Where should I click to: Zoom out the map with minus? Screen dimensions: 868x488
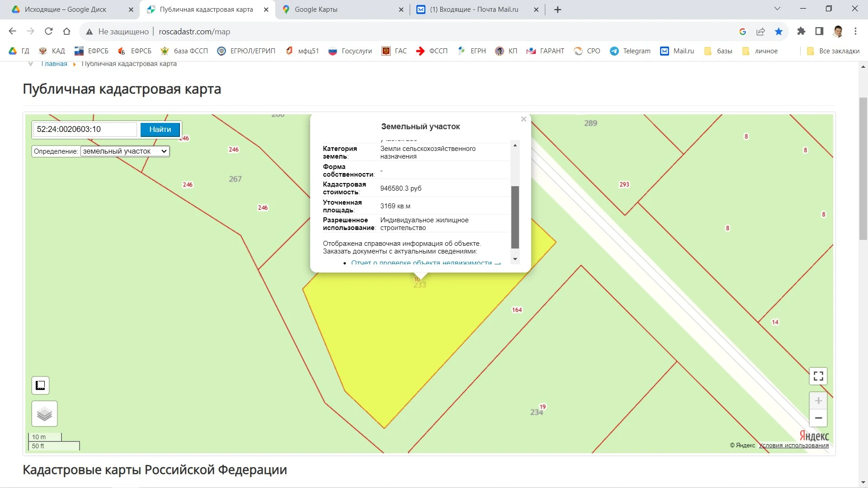click(x=818, y=418)
